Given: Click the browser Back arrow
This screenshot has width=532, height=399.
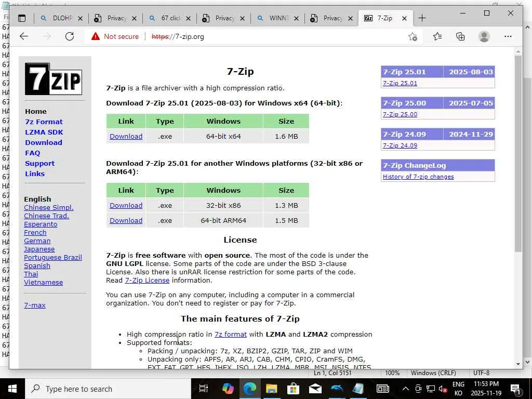Looking at the screenshot, I should [24, 36].
